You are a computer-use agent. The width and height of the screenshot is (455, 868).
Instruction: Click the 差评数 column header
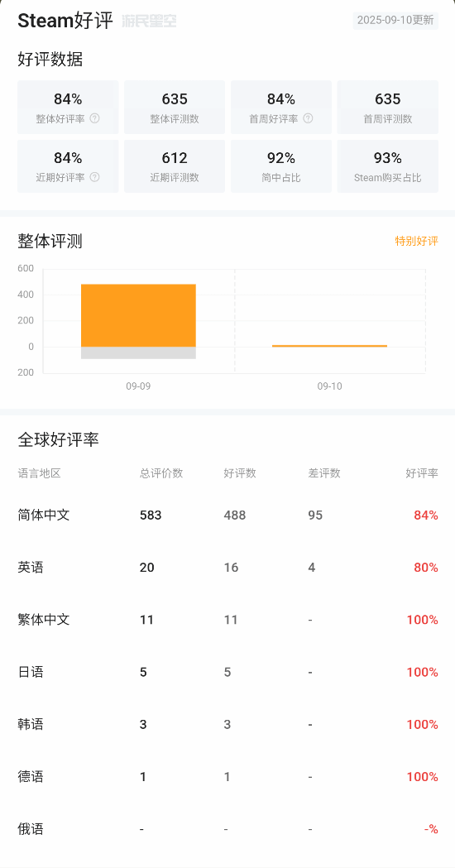324,473
